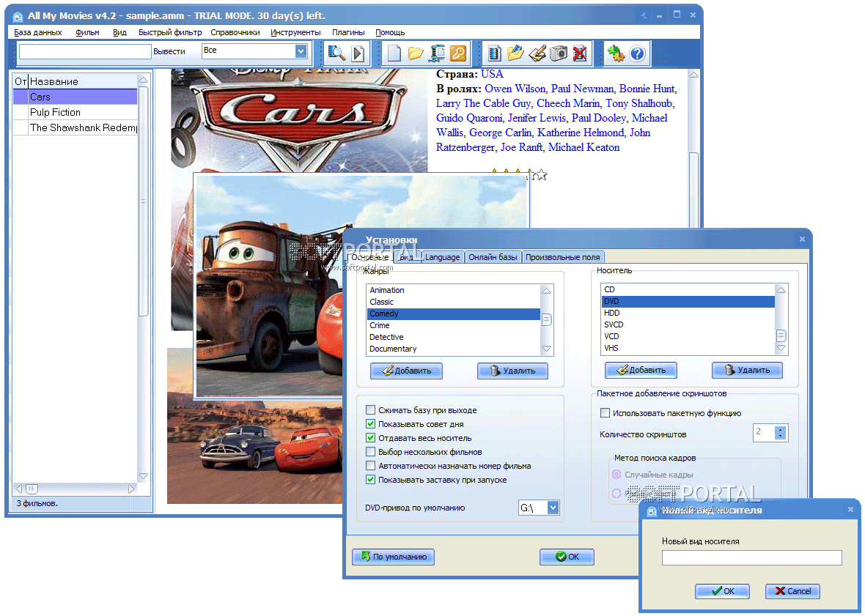Click Cancel in Новый вид носителя dialog
This screenshot has height=616, width=865.
[x=792, y=591]
